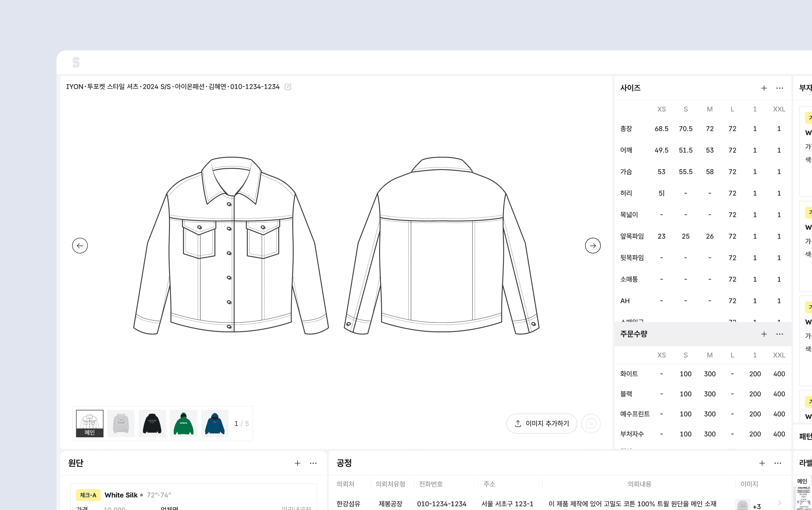This screenshot has height=510, width=812.
Task: Click the edit pencil icon beside the title
Action: pos(288,87)
